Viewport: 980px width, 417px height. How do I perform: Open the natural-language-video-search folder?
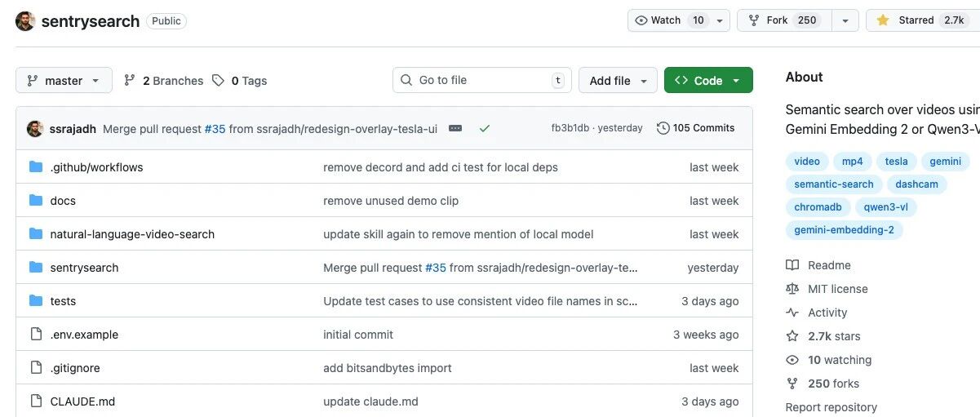132,234
